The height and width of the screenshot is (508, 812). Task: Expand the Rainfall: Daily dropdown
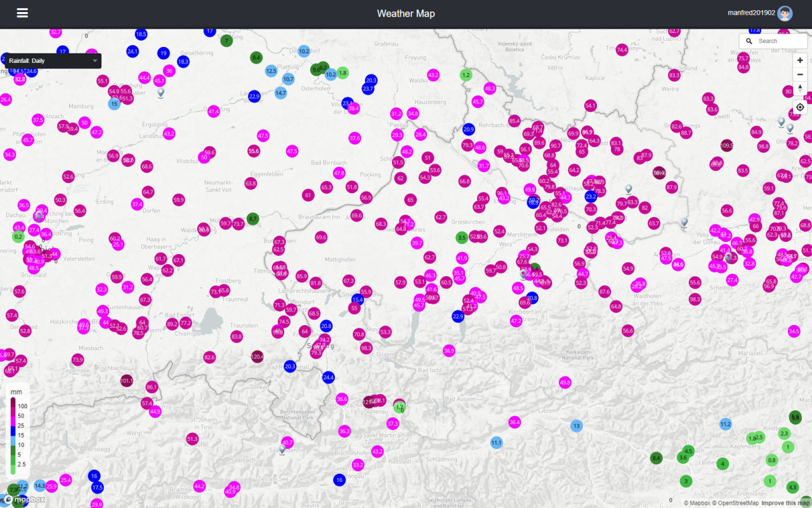coord(51,61)
